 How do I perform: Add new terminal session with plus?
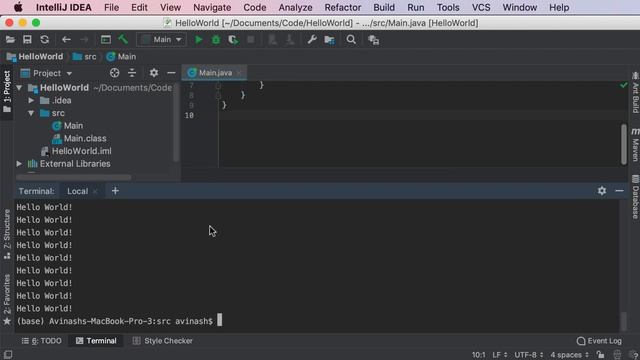tap(115, 191)
